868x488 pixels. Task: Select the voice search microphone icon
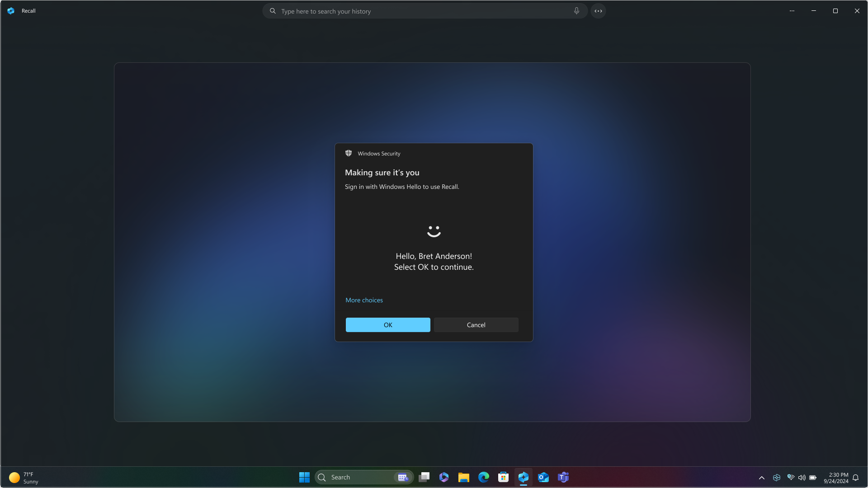576,11
